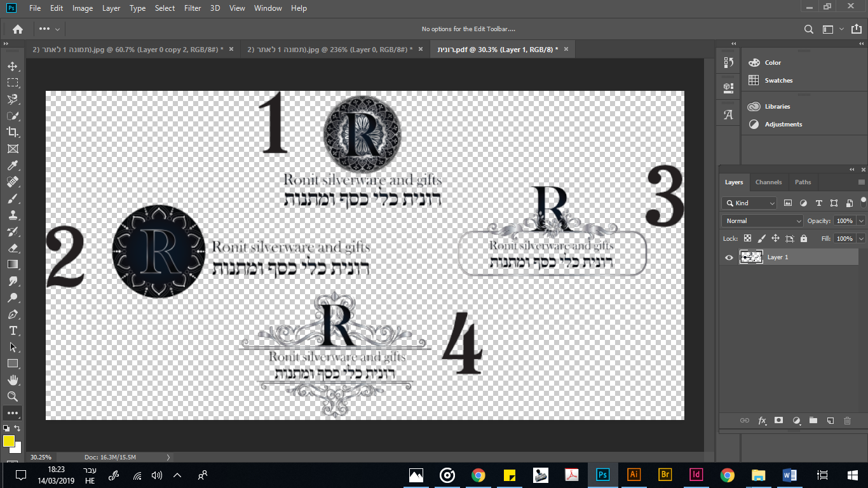Add a layer style with the fx icon
The image size is (868, 488).
(762, 420)
